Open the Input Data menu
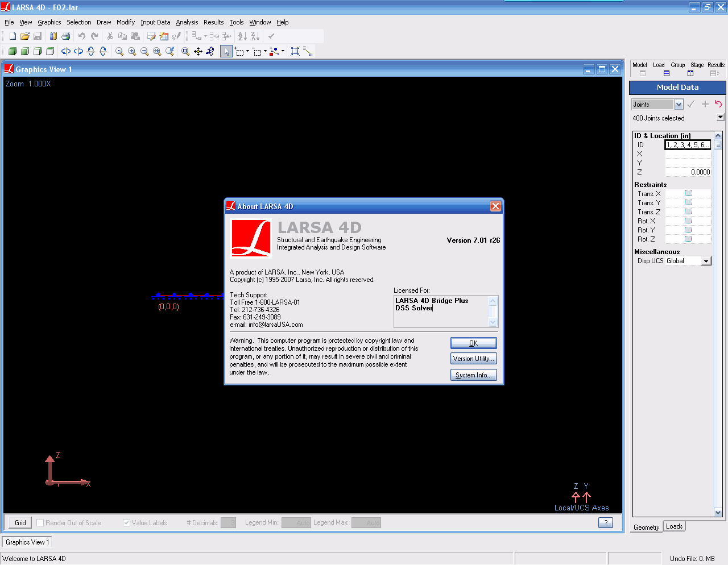 point(155,22)
